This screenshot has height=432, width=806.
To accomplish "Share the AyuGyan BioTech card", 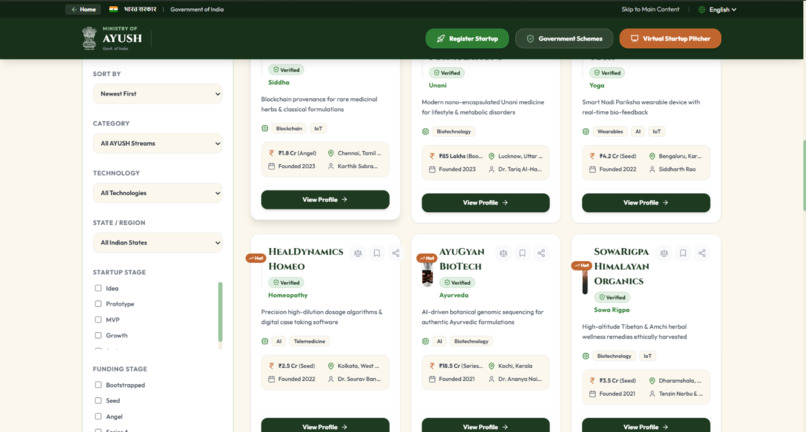I will point(541,253).
